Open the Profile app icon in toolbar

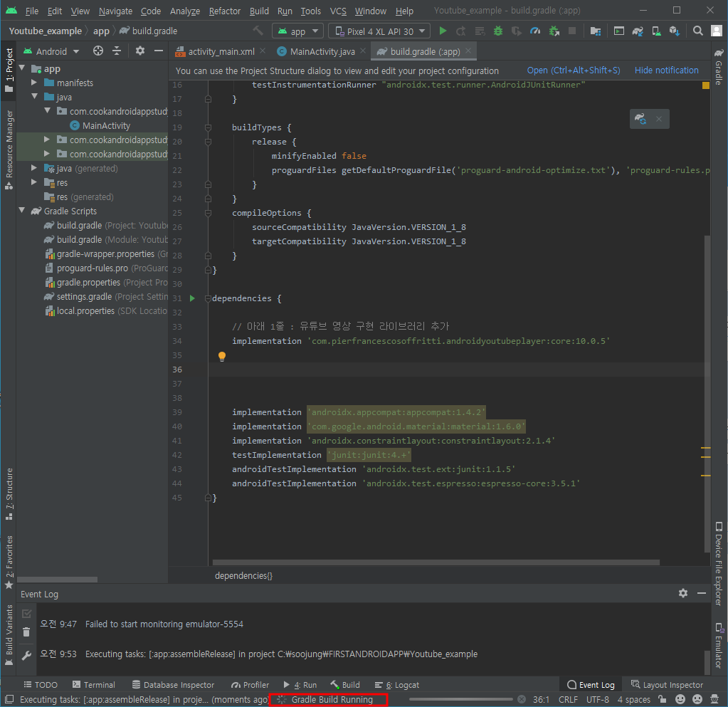tap(535, 31)
